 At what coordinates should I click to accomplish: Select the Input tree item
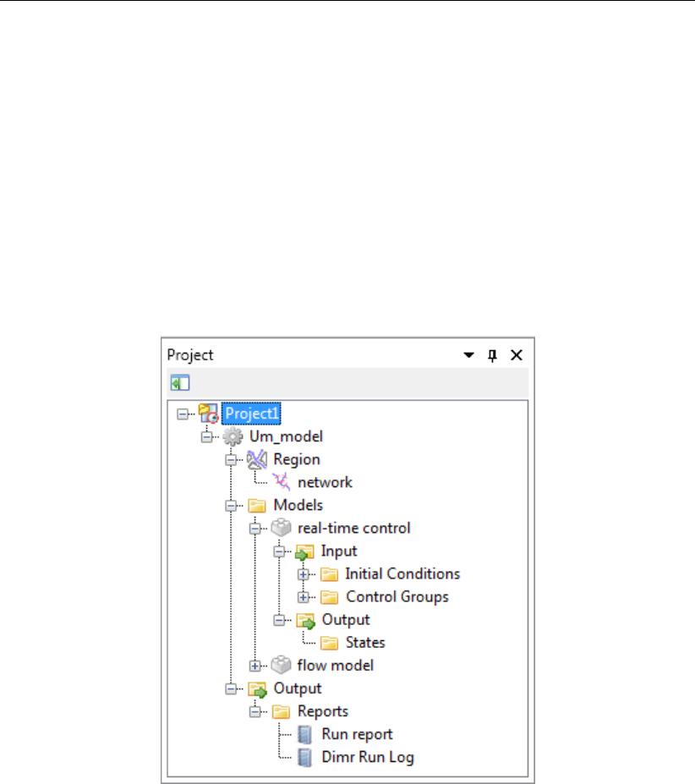point(339,551)
